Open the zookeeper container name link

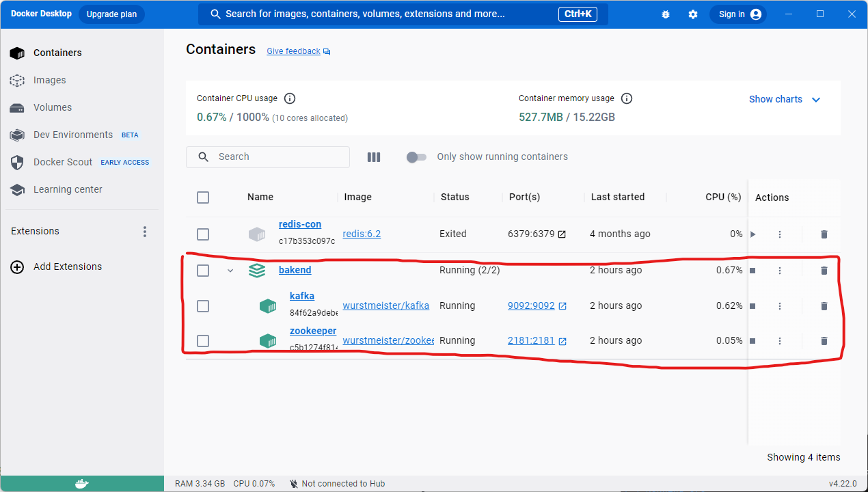pos(313,331)
